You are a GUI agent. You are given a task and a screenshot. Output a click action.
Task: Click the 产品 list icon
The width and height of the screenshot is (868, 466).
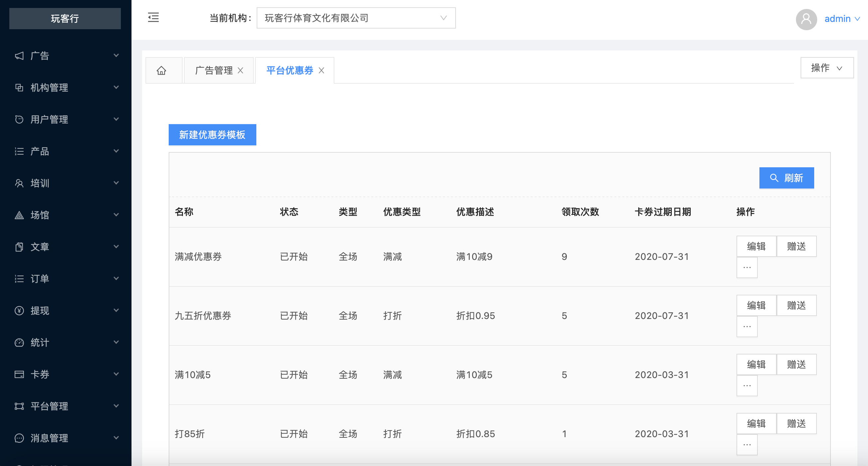click(19, 151)
